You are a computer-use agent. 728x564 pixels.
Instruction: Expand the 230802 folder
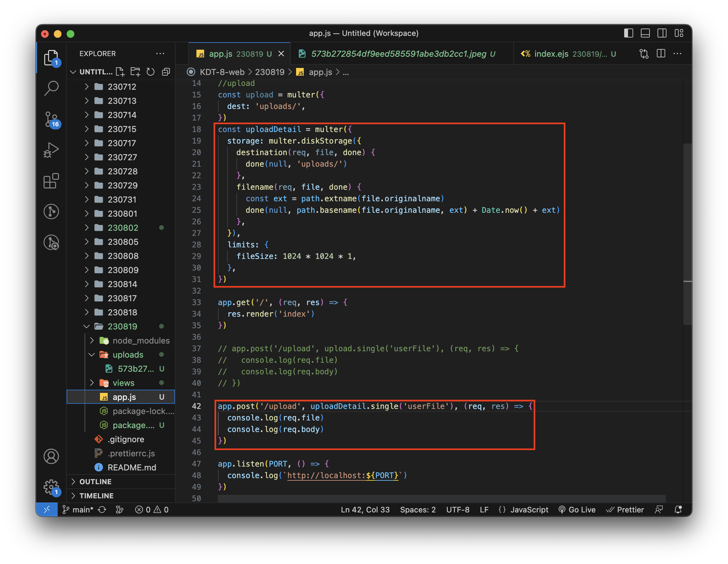tap(121, 228)
